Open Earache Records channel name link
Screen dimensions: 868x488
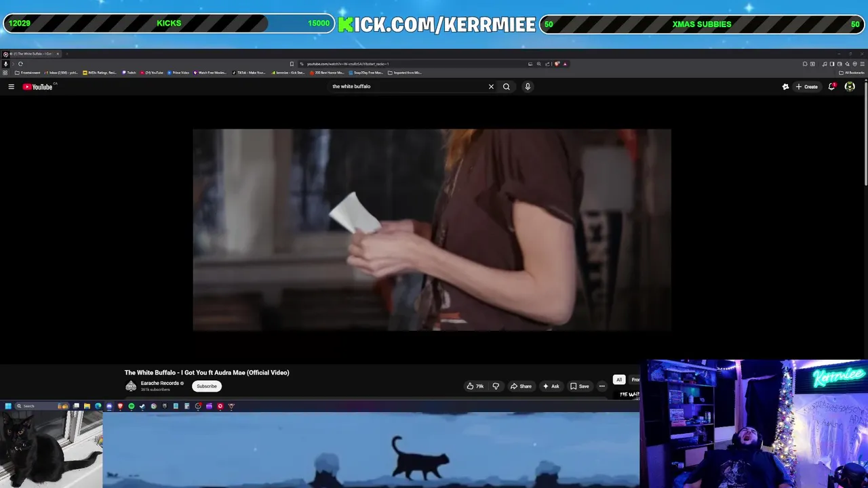point(160,383)
